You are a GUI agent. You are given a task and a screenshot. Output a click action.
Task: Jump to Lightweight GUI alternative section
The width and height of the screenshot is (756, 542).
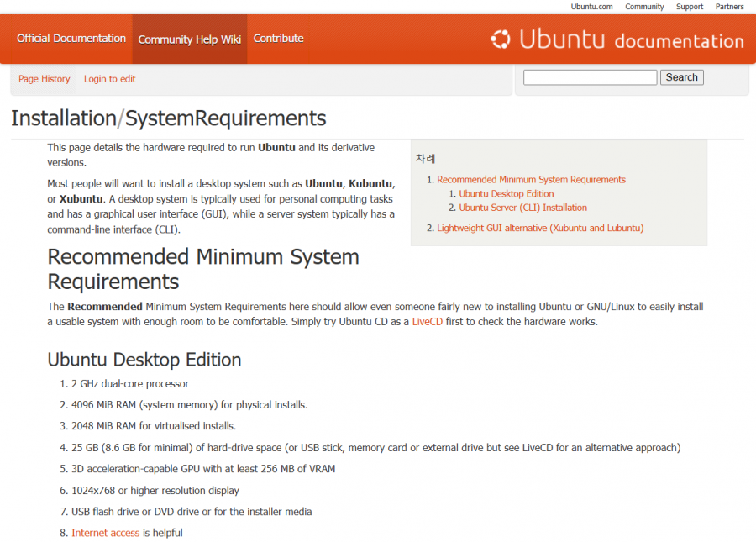540,228
